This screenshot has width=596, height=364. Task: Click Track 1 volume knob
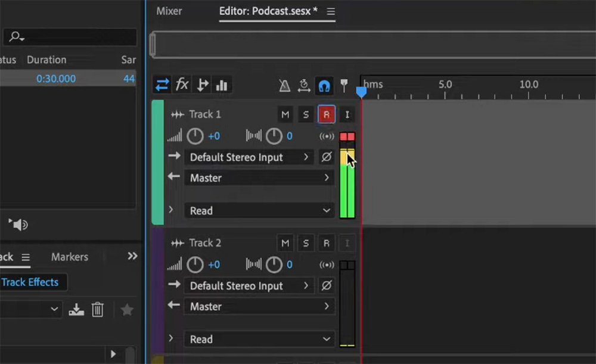(195, 136)
